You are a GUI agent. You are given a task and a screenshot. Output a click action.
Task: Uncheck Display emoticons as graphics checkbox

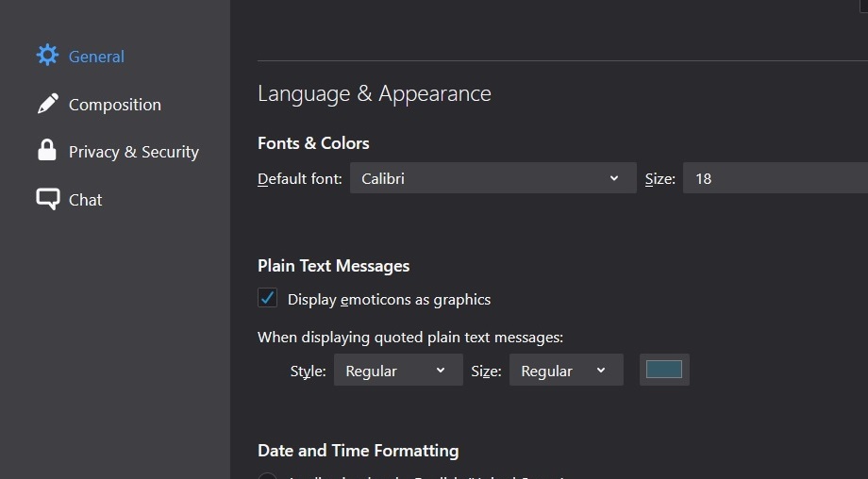(x=268, y=299)
